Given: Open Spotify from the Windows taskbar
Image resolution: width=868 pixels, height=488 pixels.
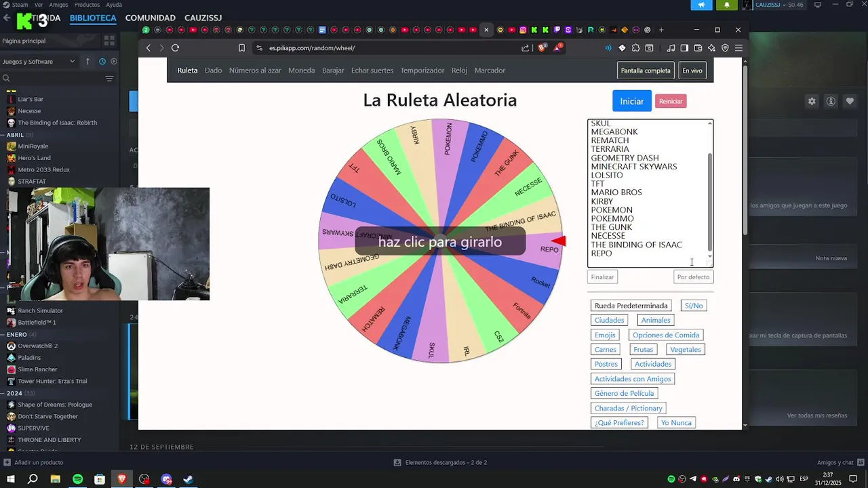Looking at the screenshot, I should pyautogui.click(x=77, y=479).
